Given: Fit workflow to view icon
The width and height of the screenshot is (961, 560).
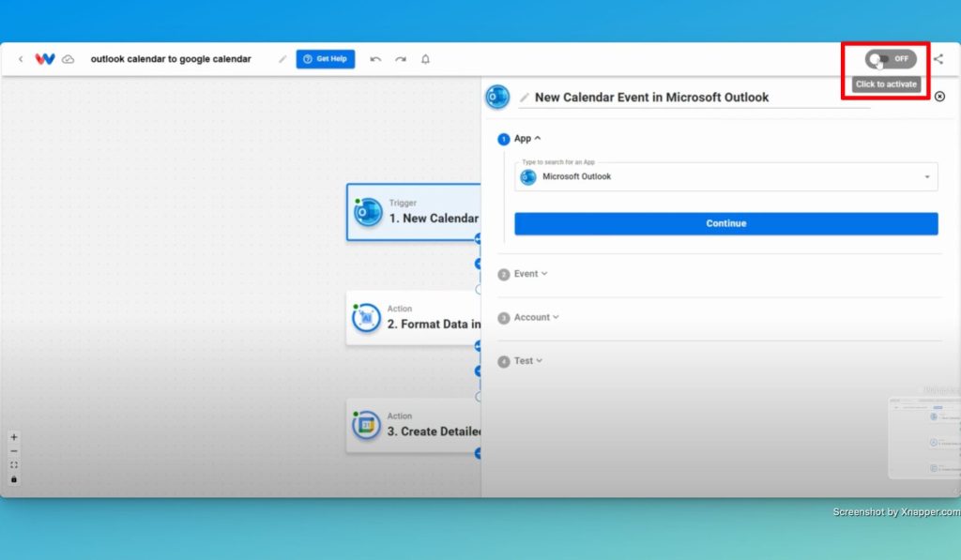Looking at the screenshot, I should click(x=14, y=465).
